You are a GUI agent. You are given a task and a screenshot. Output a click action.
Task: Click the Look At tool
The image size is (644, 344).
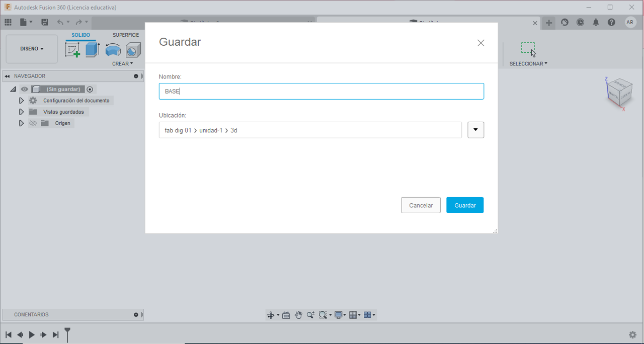click(286, 315)
